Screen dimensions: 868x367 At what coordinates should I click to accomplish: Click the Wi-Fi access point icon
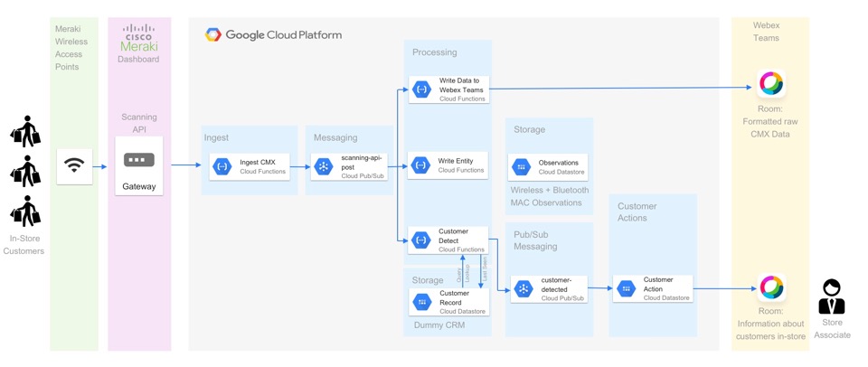pyautogui.click(x=74, y=165)
